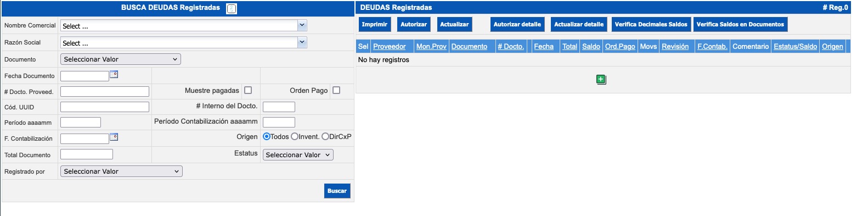Click the Autorizar detalle button
The height and width of the screenshot is (216, 868).
(x=517, y=24)
